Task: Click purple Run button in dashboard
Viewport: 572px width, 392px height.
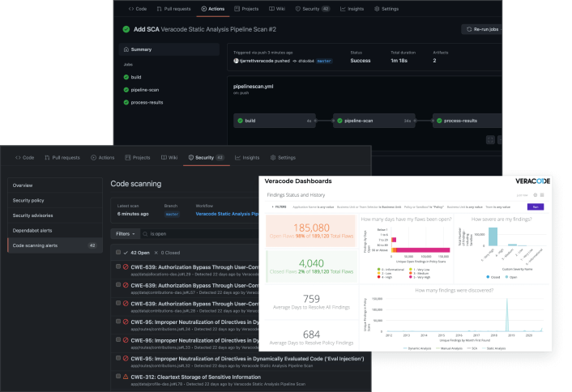Action: pos(536,207)
